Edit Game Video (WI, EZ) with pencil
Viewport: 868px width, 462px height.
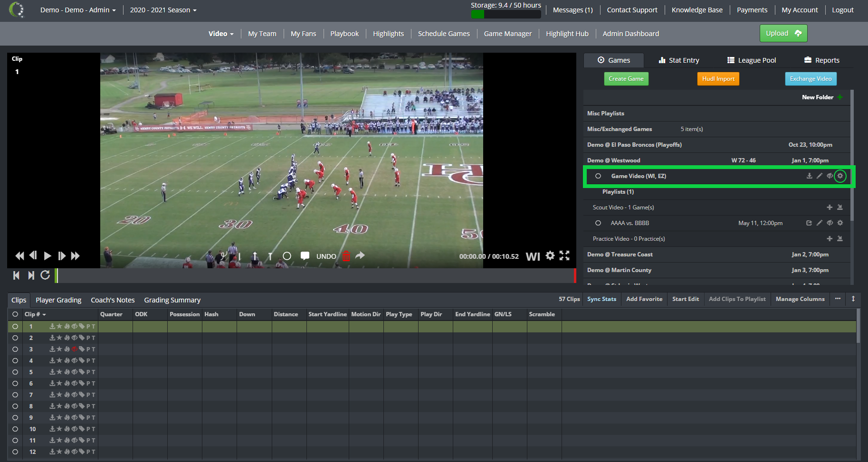[x=820, y=176]
